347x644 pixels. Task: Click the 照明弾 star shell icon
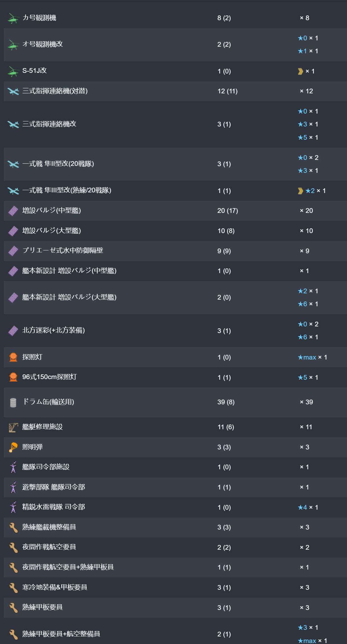tap(13, 447)
